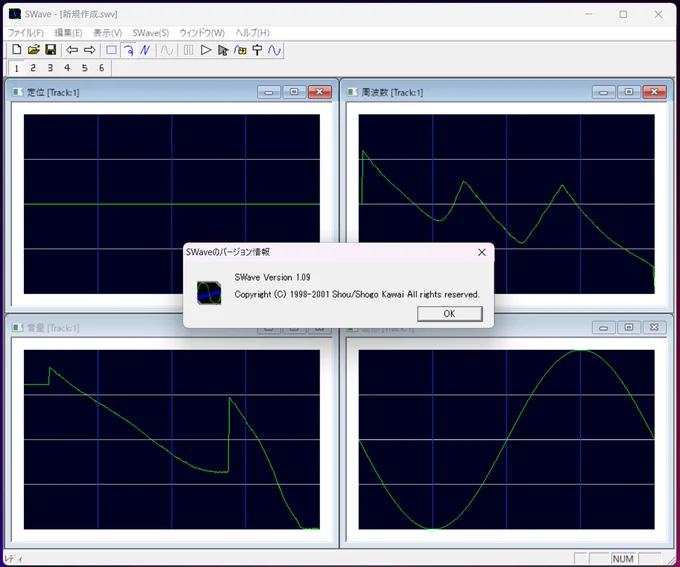The image size is (680, 567).
Task: Click inside the 音量 volume graph
Action: point(172,439)
